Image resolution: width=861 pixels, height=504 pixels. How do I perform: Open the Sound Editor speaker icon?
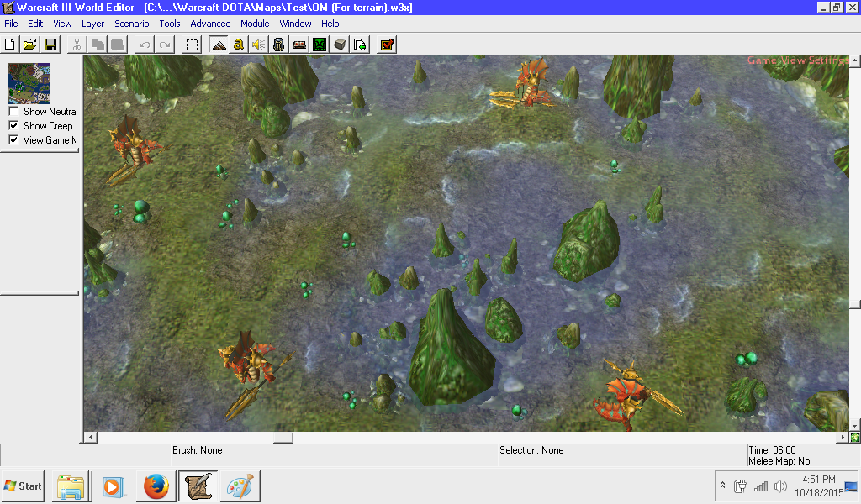[259, 45]
